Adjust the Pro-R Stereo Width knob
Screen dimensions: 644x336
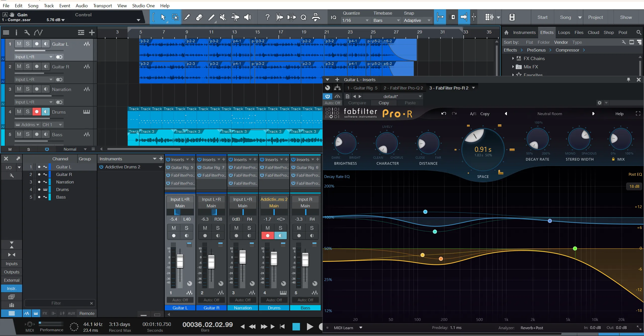[579, 139]
